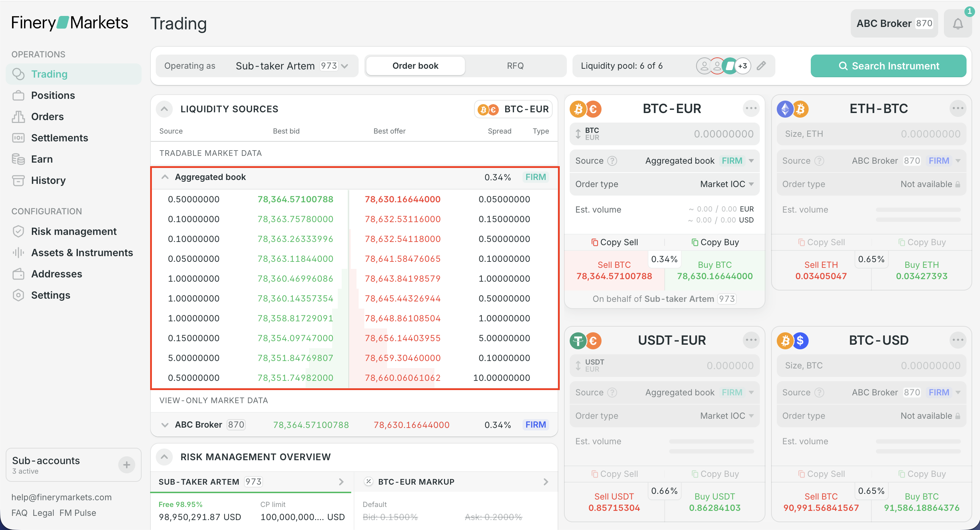The image size is (980, 530).
Task: Click the notifications bell icon
Action: point(957,24)
